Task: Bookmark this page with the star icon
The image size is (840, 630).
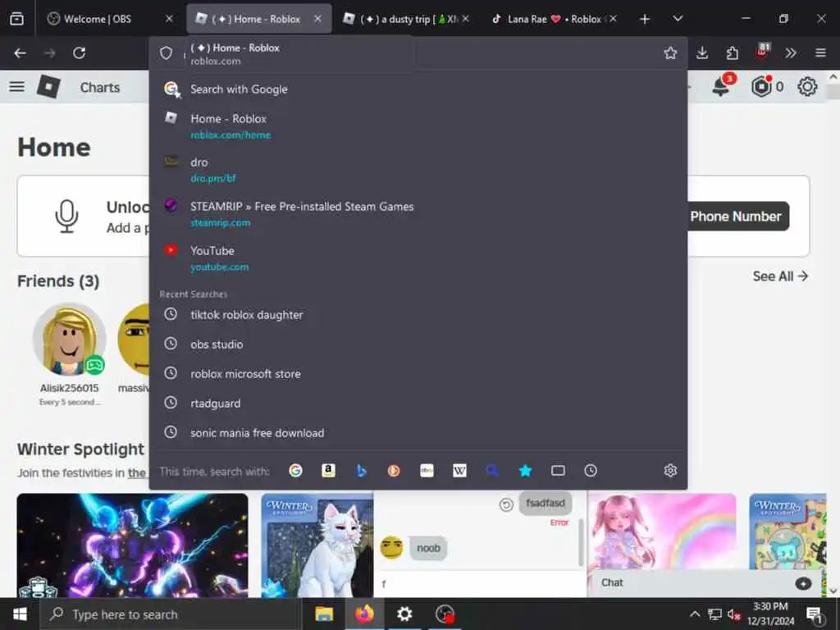Action: pyautogui.click(x=670, y=53)
